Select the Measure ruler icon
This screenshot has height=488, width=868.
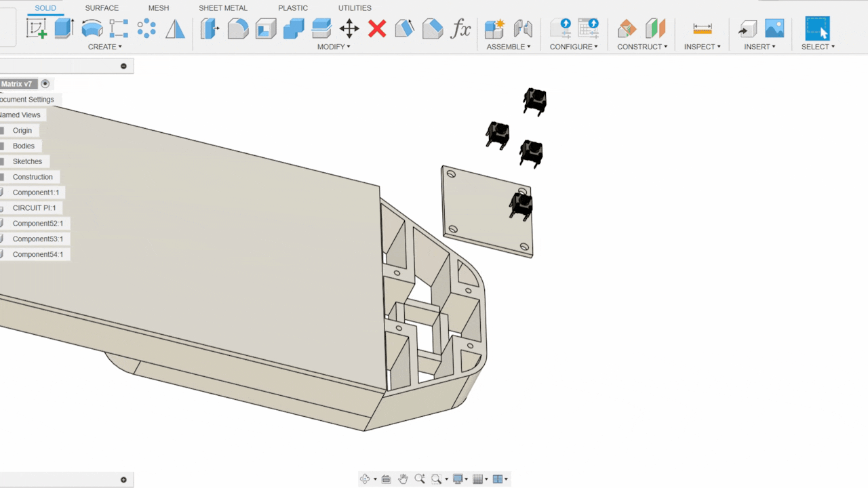coord(703,28)
